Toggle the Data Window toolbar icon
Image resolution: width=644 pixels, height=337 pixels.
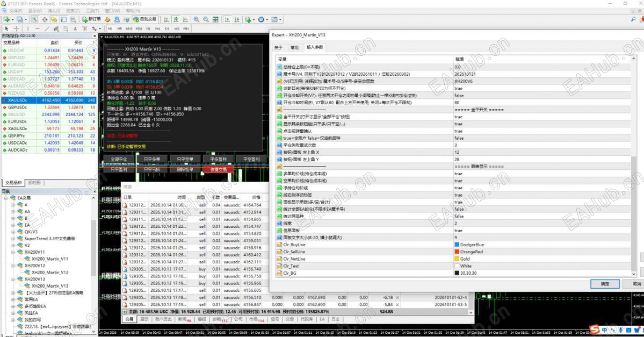coord(45,19)
